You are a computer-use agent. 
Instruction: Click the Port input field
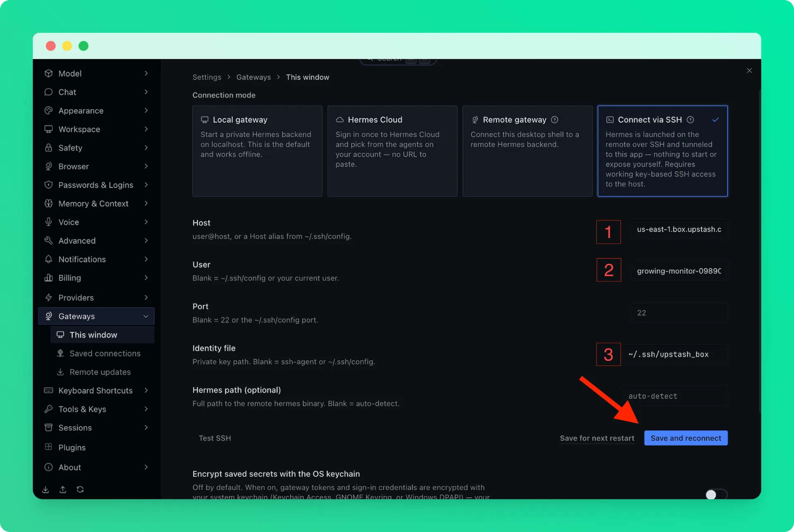pyautogui.click(x=679, y=313)
